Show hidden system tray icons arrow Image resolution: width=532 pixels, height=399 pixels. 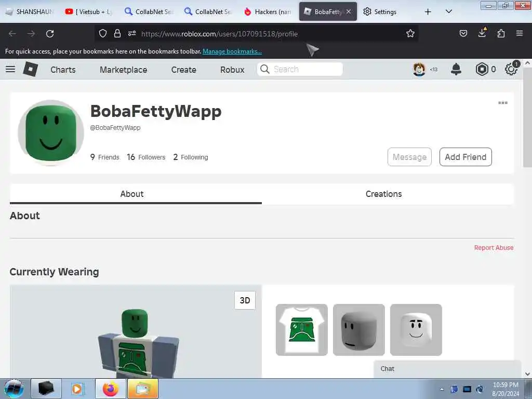(x=442, y=389)
